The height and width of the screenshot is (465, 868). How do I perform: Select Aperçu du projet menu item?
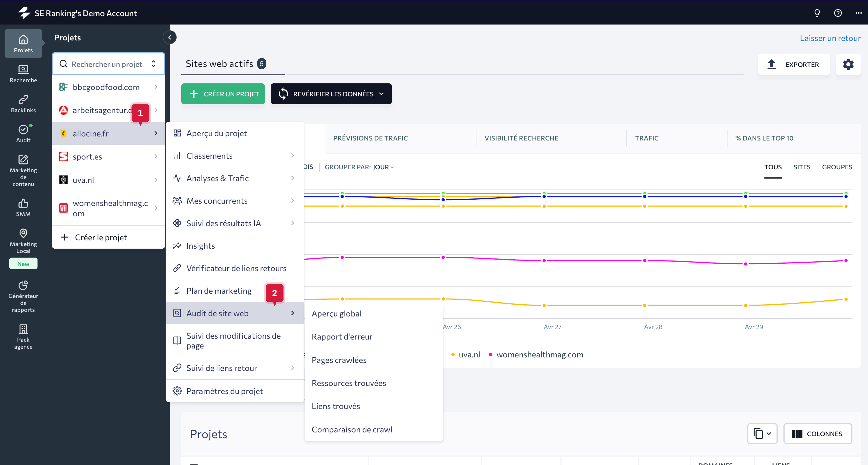235,133
